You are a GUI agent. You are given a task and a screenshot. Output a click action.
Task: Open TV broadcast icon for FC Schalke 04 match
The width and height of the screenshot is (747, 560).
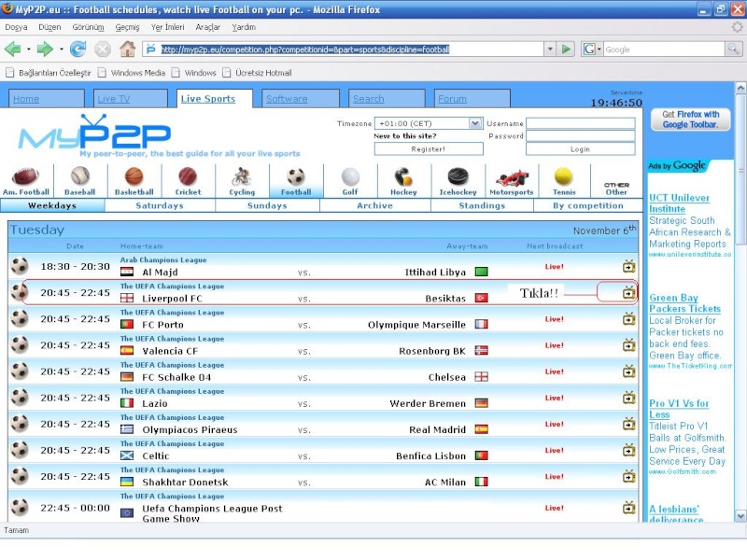pos(628,371)
